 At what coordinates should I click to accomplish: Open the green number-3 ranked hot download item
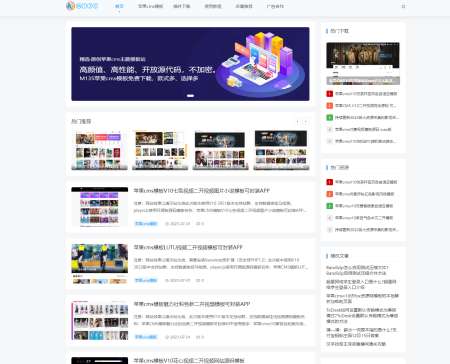[362, 118]
